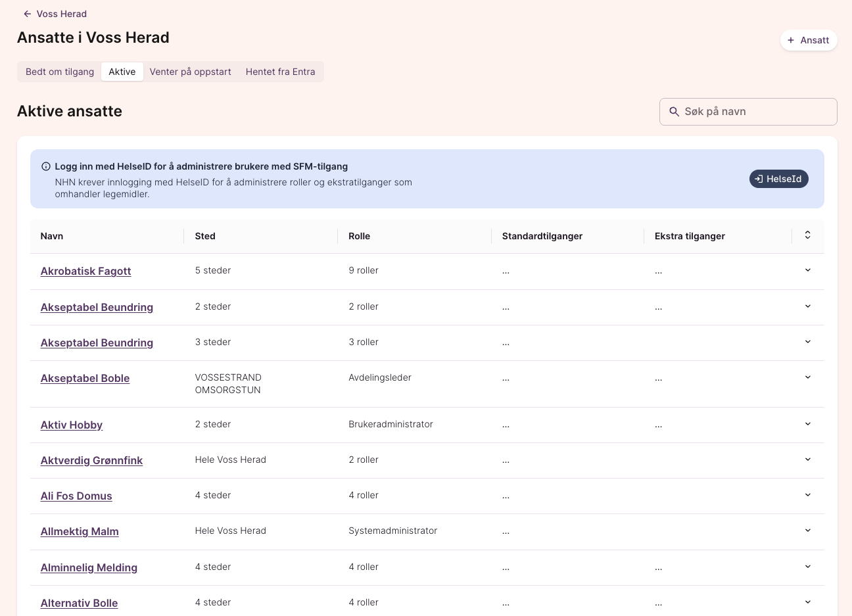
Task: Open the Alminnelig Melding profile link
Action: click(89, 567)
